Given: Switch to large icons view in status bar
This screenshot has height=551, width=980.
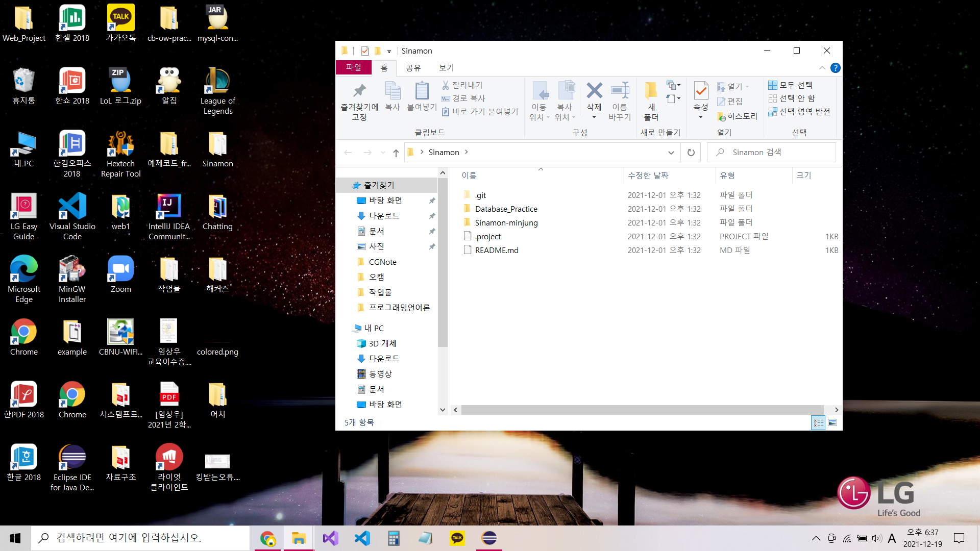Looking at the screenshot, I should 832,422.
